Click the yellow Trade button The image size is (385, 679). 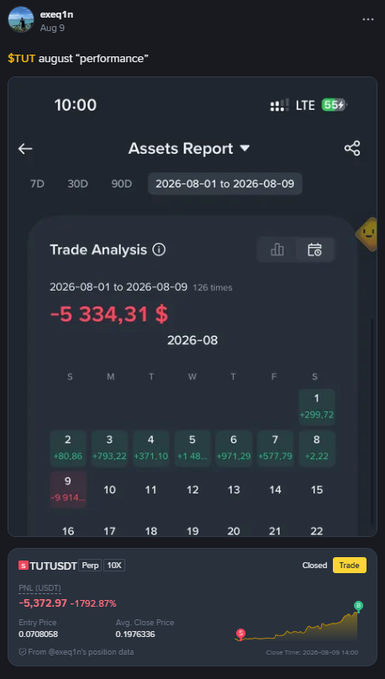[349, 565]
